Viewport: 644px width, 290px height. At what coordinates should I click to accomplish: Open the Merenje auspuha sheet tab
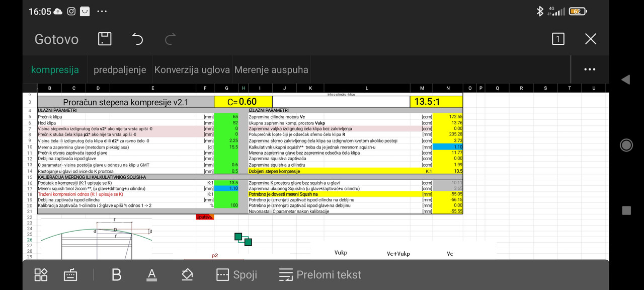(x=271, y=69)
